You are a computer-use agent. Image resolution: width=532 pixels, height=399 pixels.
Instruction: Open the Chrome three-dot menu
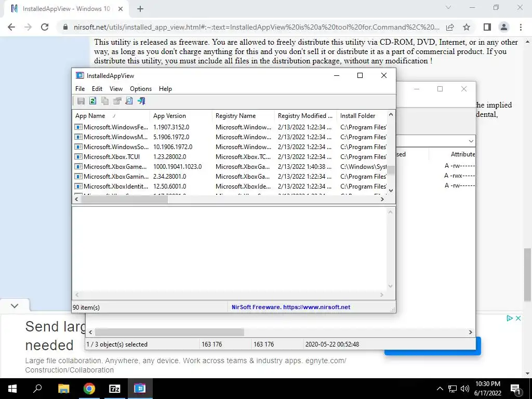click(521, 27)
